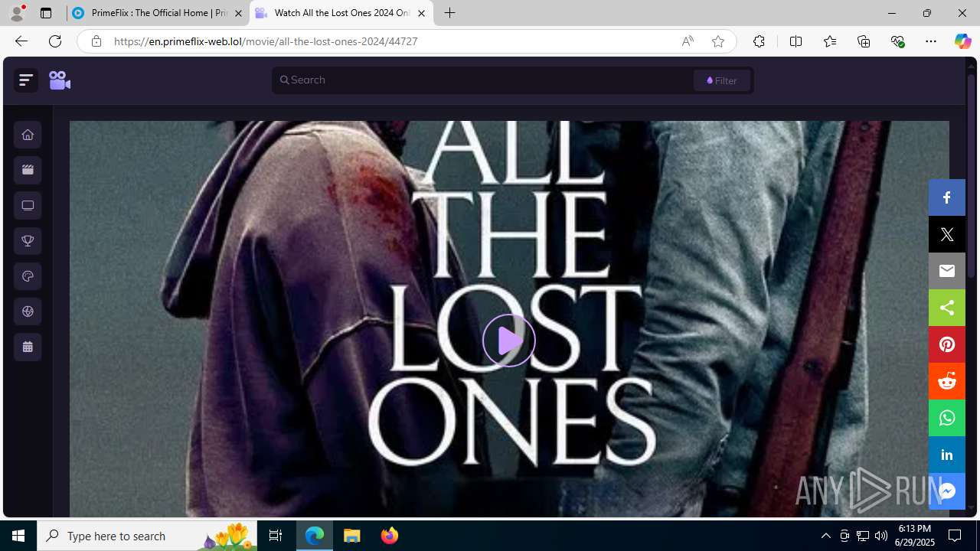Open Edge Settings and more menu
Screen dimensions: 980x551
coord(931,41)
